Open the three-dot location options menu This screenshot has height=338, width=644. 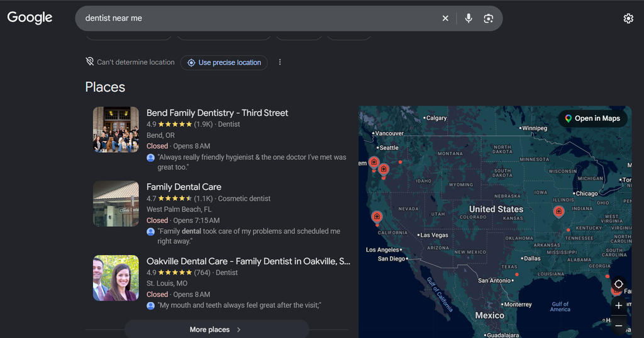280,62
